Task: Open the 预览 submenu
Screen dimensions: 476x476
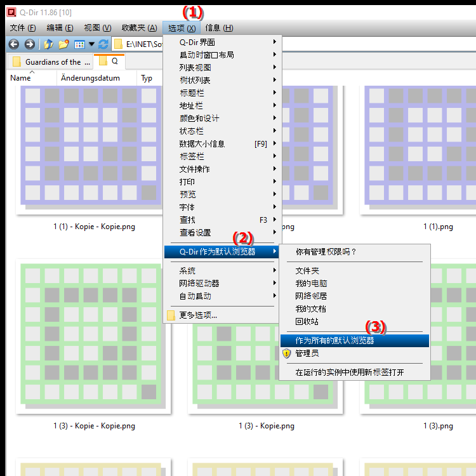Action: pyautogui.click(x=222, y=194)
